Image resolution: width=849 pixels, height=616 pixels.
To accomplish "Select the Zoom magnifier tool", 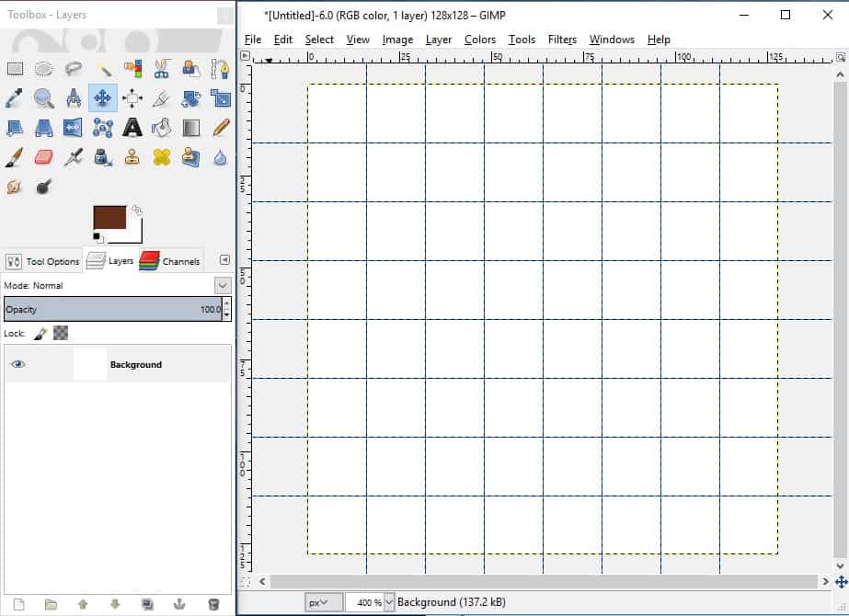I will [x=44, y=98].
